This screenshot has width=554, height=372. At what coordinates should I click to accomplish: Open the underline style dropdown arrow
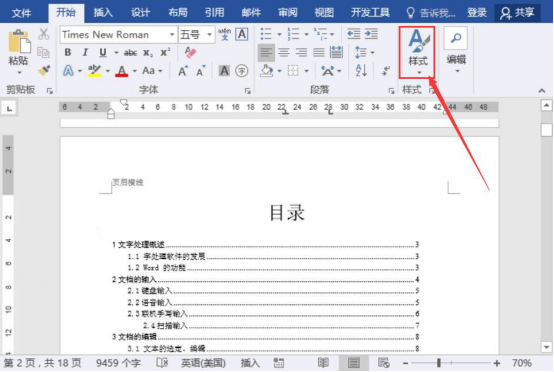point(116,53)
